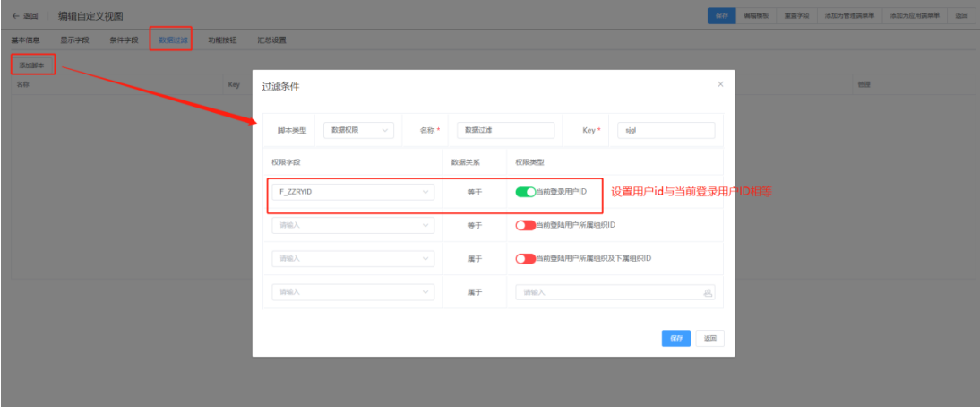Screen dimensions: 980x407
Task: Close the 过滤条件 dialog with X
Action: [720, 83]
